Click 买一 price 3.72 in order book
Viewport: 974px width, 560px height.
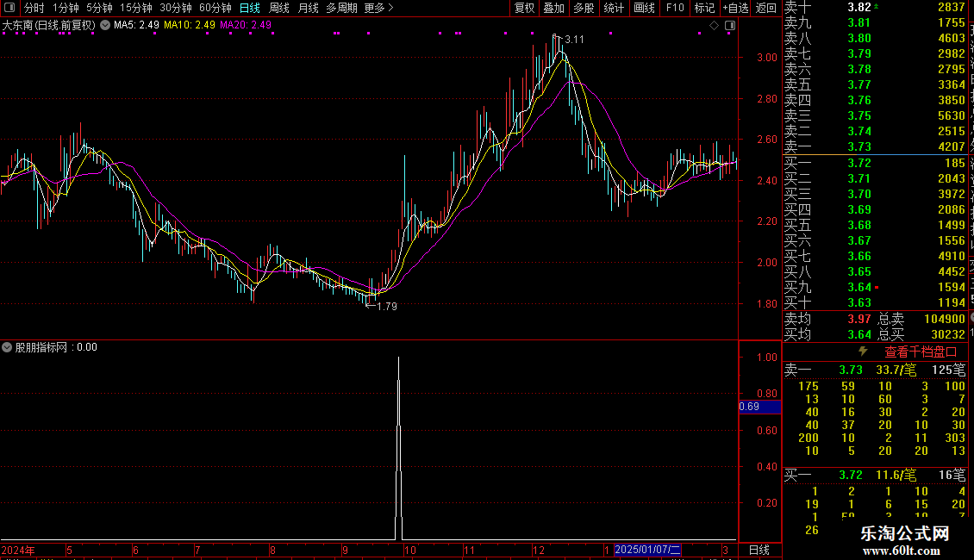click(859, 164)
